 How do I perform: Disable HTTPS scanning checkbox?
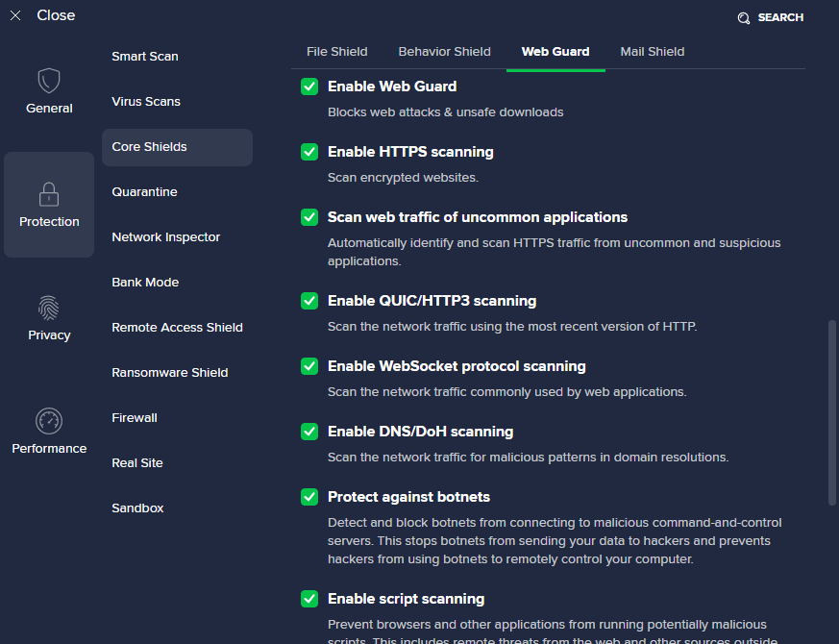309,152
